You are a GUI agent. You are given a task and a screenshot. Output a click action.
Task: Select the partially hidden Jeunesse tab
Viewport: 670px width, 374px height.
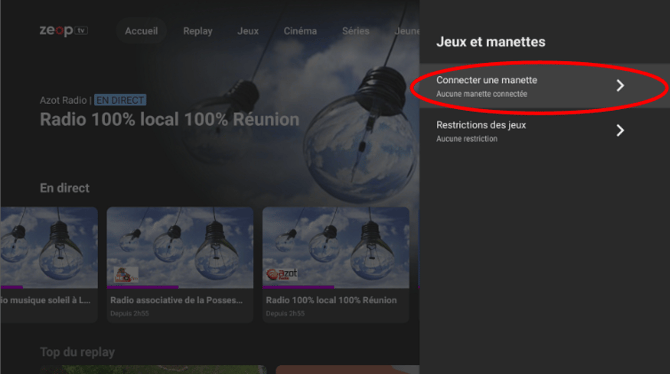click(406, 31)
